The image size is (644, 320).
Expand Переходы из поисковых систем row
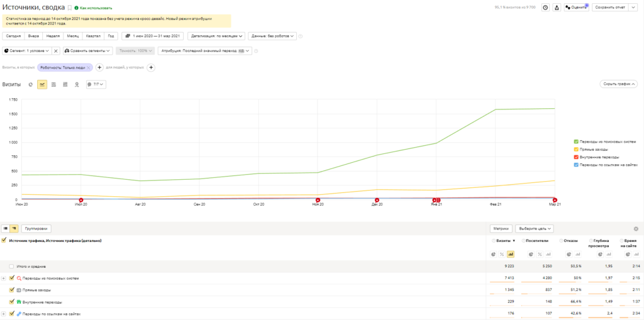(x=4, y=278)
